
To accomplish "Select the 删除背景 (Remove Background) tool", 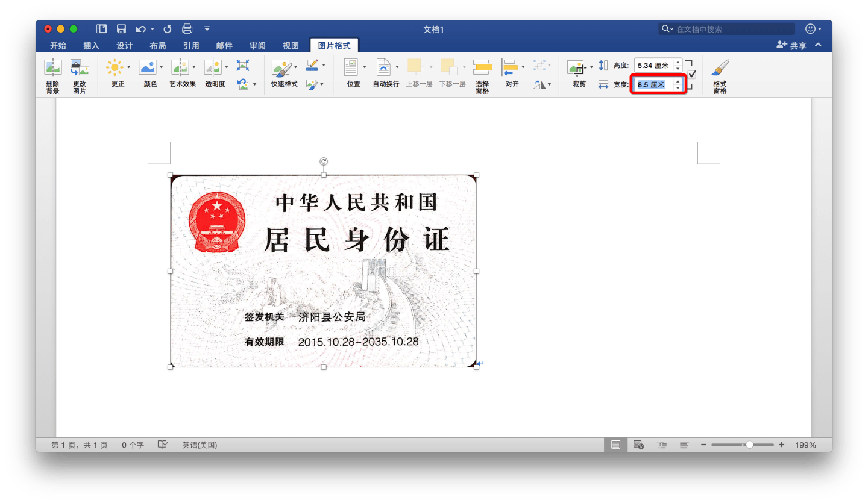I will pos(53,72).
